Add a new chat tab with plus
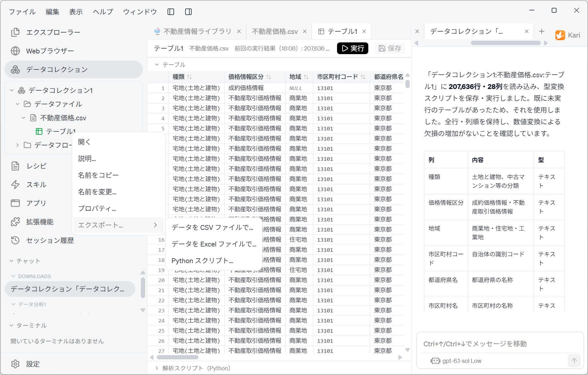 (x=542, y=31)
